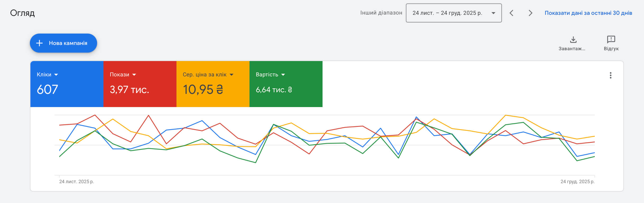Click the Інший діапазон label

[x=381, y=13]
